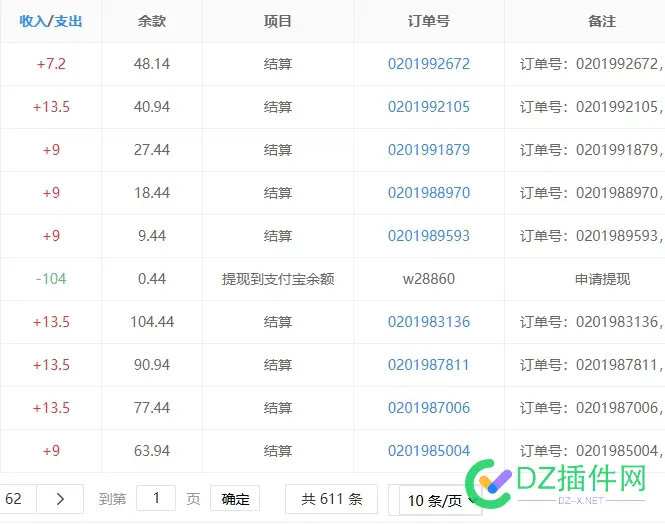Open order link 0201985004

[x=429, y=451]
